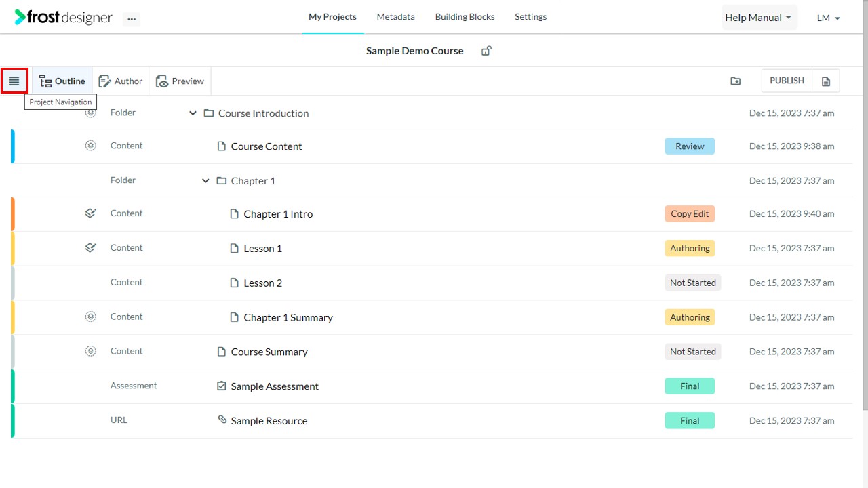Click the 'Assessment' type label
868x488 pixels.
(134, 386)
